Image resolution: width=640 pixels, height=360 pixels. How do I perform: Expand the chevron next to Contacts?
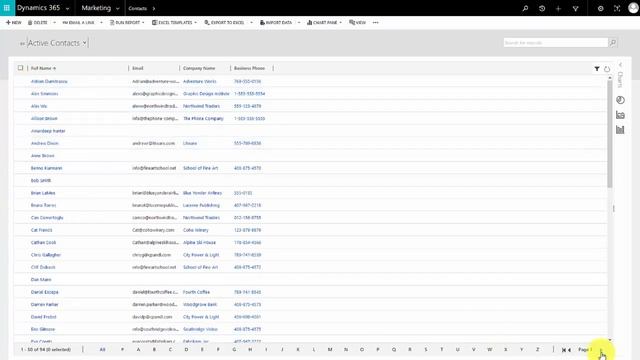154,8
